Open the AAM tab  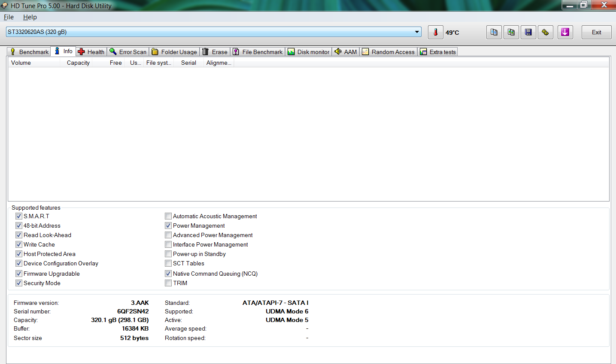pos(346,51)
